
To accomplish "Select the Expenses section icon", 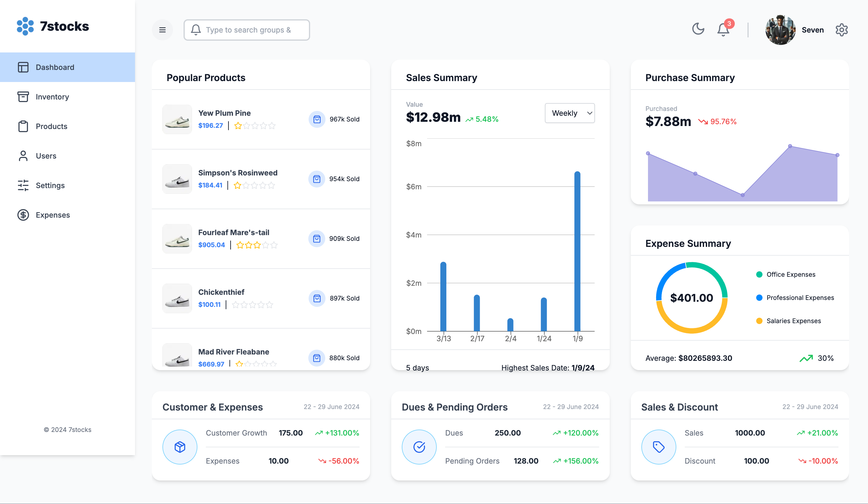I will (23, 215).
